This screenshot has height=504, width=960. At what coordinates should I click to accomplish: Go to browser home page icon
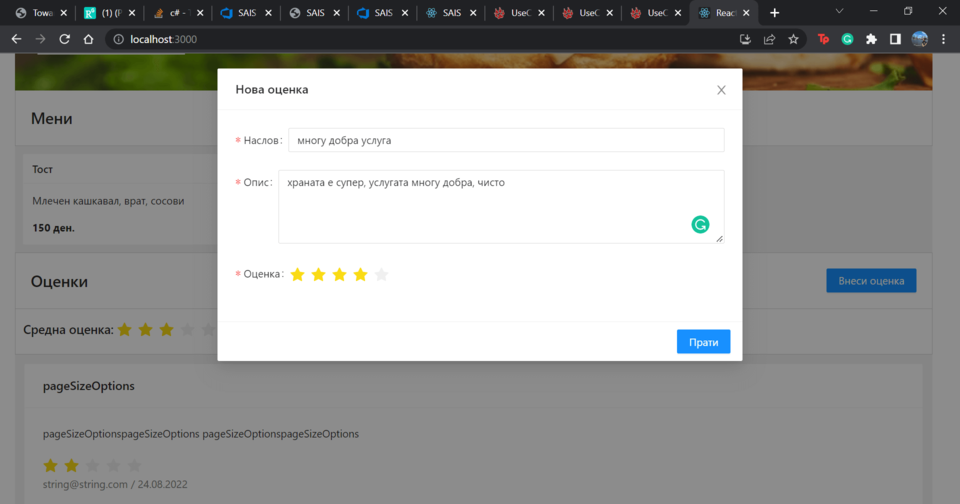coord(88,39)
